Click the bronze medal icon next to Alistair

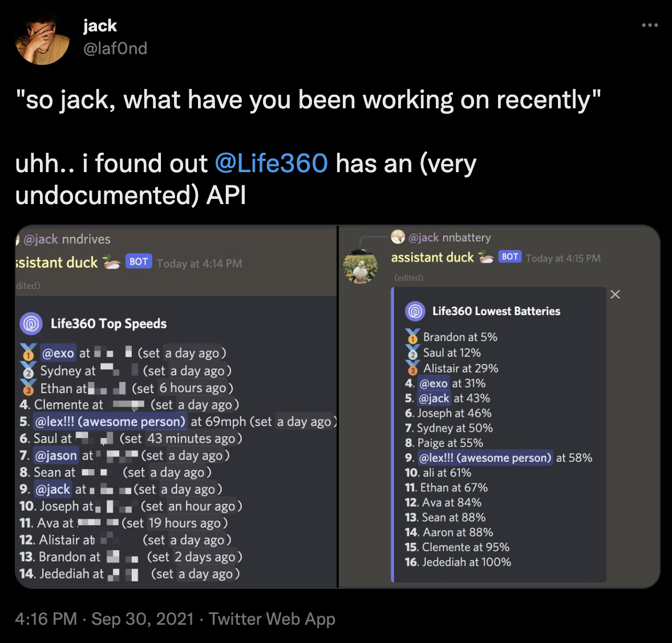tap(412, 369)
